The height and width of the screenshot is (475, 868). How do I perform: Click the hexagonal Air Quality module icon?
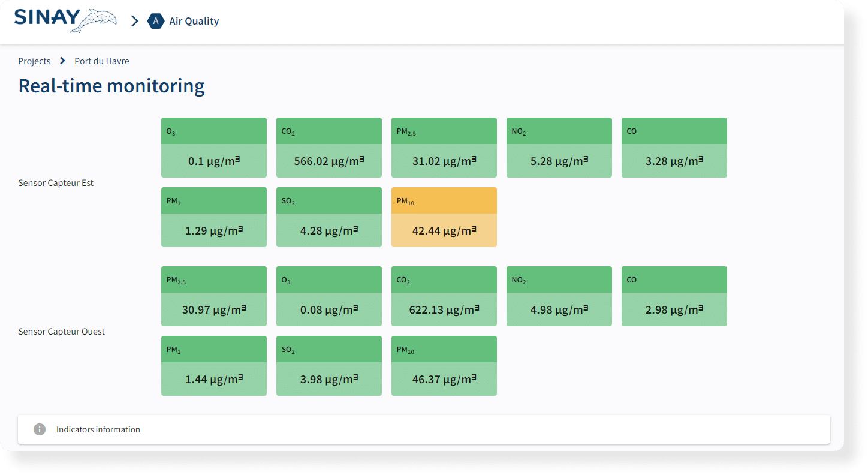[155, 21]
